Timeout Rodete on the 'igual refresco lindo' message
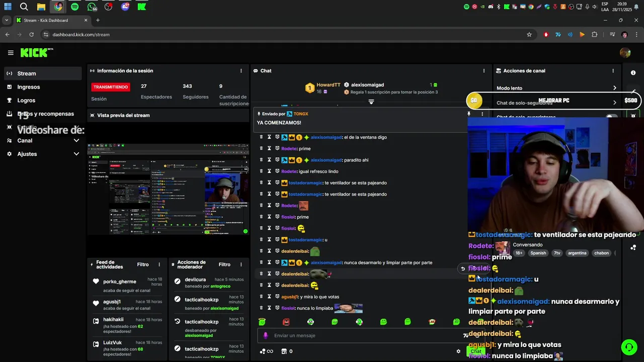The image size is (644, 362). pyautogui.click(x=269, y=171)
